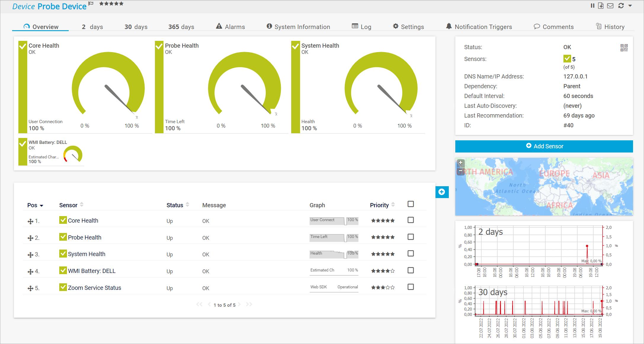644x344 pixels.
Task: Click the Core Health green status icon in table
Action: tap(63, 220)
